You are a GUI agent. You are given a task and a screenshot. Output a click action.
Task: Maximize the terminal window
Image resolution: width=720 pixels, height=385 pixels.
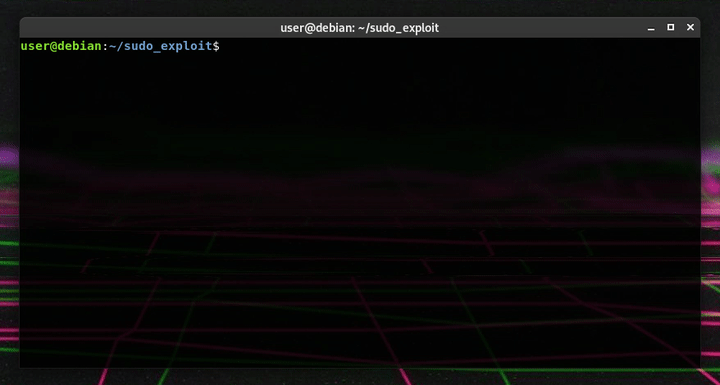click(670, 28)
